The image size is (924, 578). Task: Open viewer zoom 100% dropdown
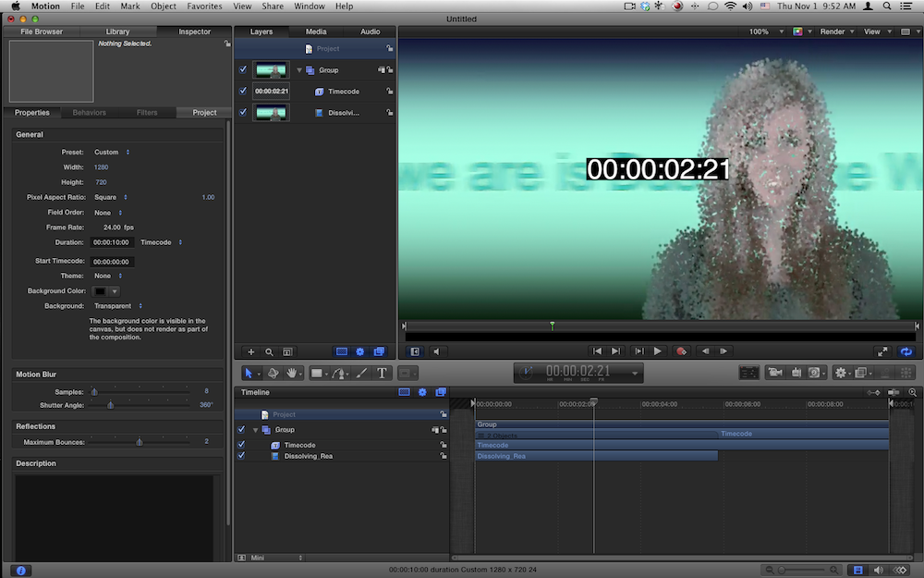click(x=766, y=31)
